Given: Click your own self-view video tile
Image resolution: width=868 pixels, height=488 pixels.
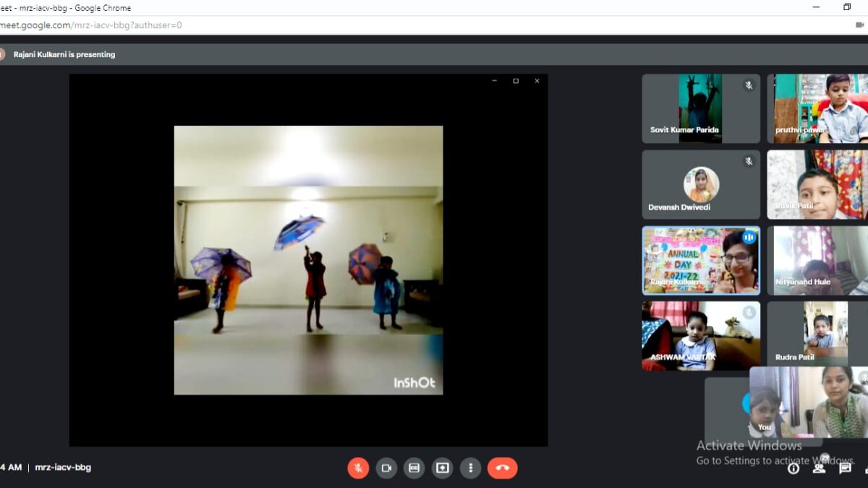Looking at the screenshot, I should point(809,402).
